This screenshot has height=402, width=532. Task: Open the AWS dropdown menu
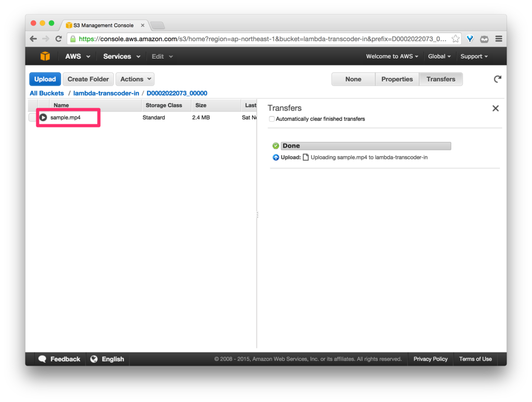click(x=78, y=56)
